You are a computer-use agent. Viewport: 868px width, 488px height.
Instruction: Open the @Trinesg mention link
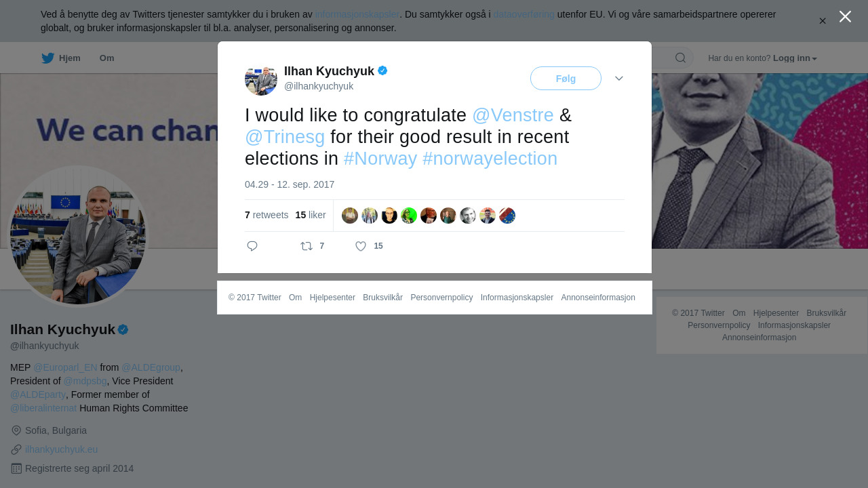(x=285, y=137)
